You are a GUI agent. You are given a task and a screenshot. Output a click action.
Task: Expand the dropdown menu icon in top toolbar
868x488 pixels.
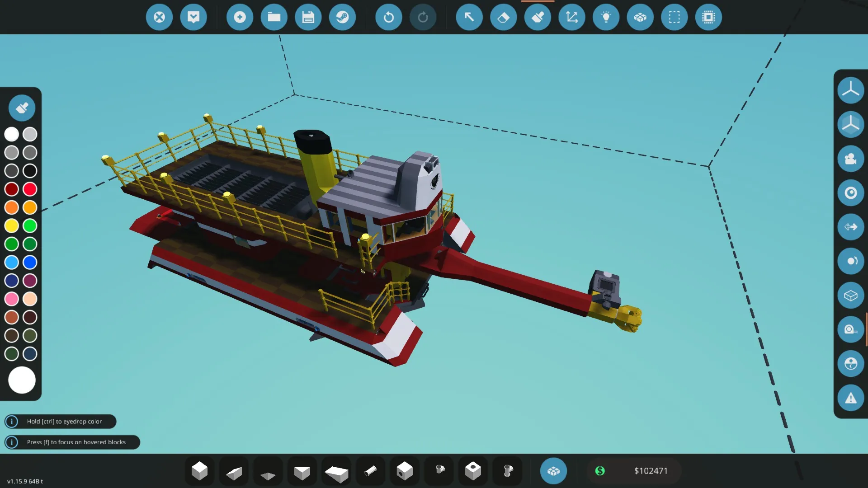(193, 17)
